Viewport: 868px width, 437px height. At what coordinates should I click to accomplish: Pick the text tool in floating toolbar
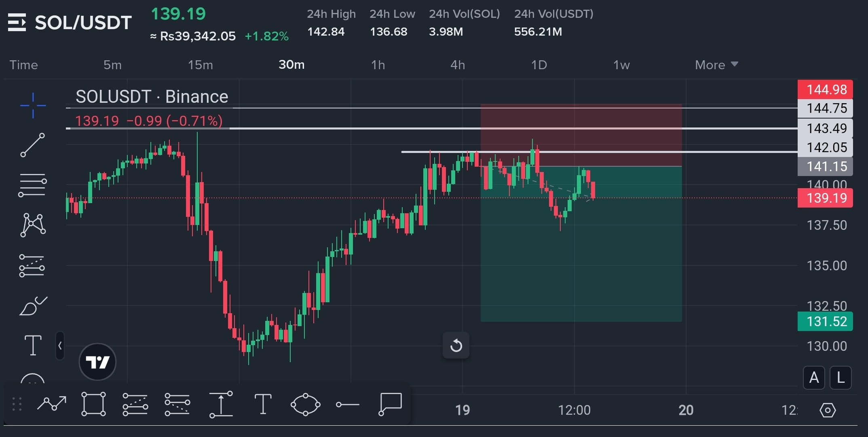[x=263, y=404]
